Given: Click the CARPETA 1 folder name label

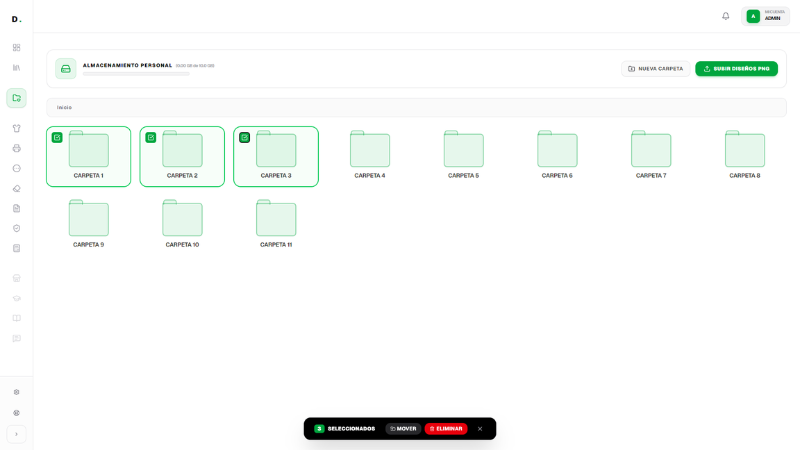Looking at the screenshot, I should point(89,176).
